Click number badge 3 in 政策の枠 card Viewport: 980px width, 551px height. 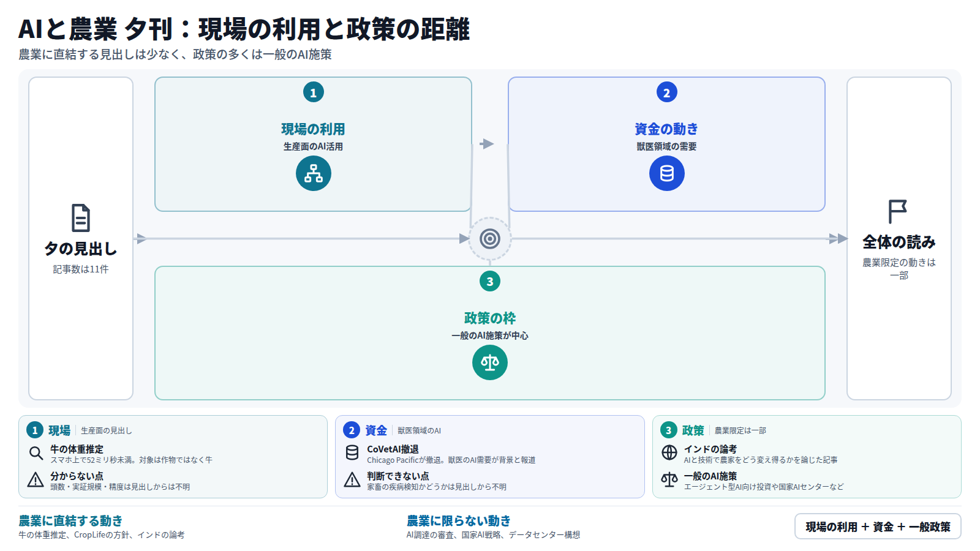tap(490, 282)
